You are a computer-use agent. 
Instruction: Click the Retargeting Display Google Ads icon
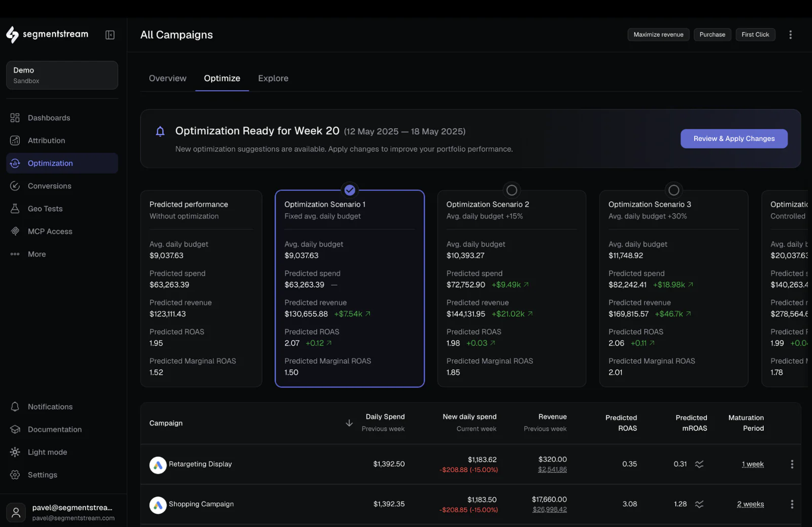tap(158, 465)
